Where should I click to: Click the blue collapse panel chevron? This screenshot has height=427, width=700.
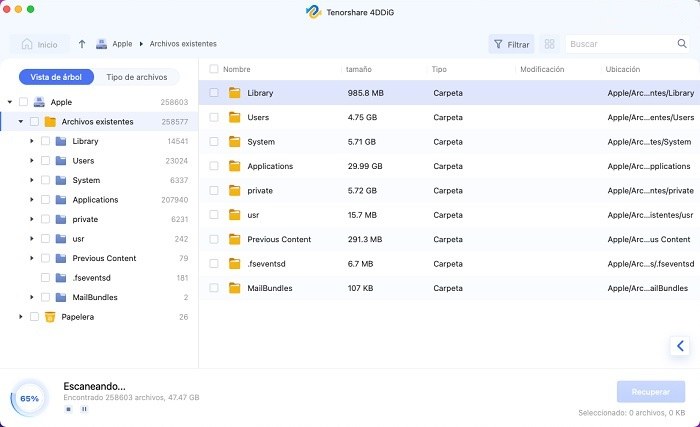(680, 346)
